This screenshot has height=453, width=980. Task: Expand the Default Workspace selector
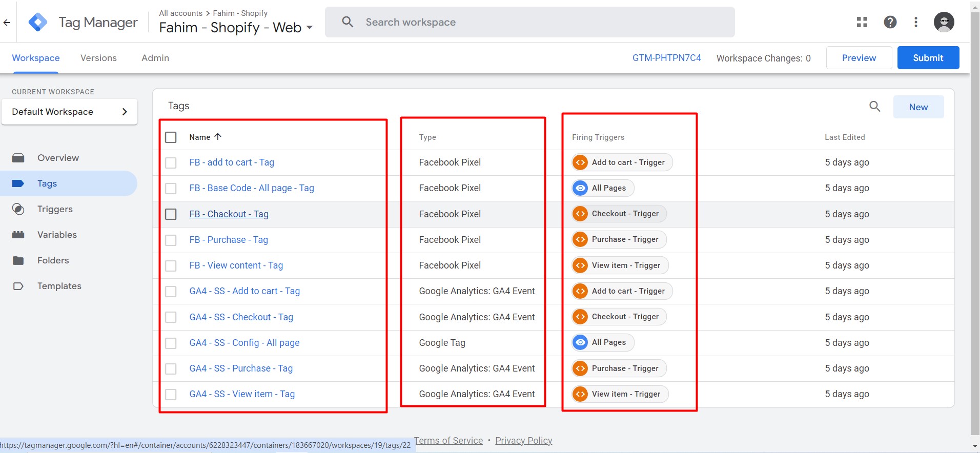tap(69, 112)
